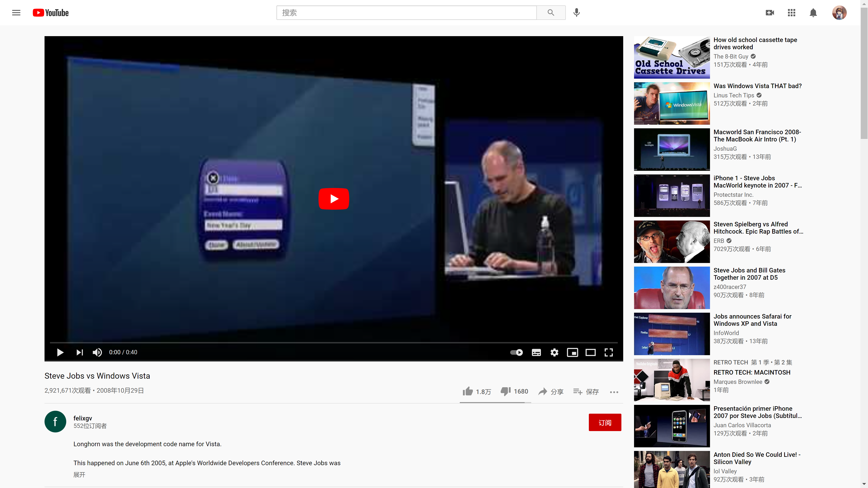Open Jobs announces Safari thumbnail

click(x=672, y=334)
